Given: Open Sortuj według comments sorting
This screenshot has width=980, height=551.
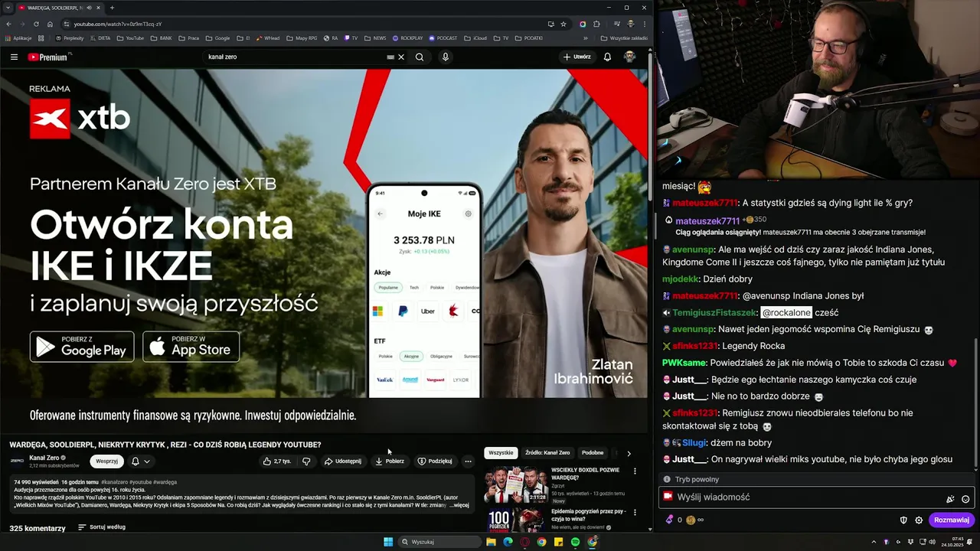Looking at the screenshot, I should (102, 527).
